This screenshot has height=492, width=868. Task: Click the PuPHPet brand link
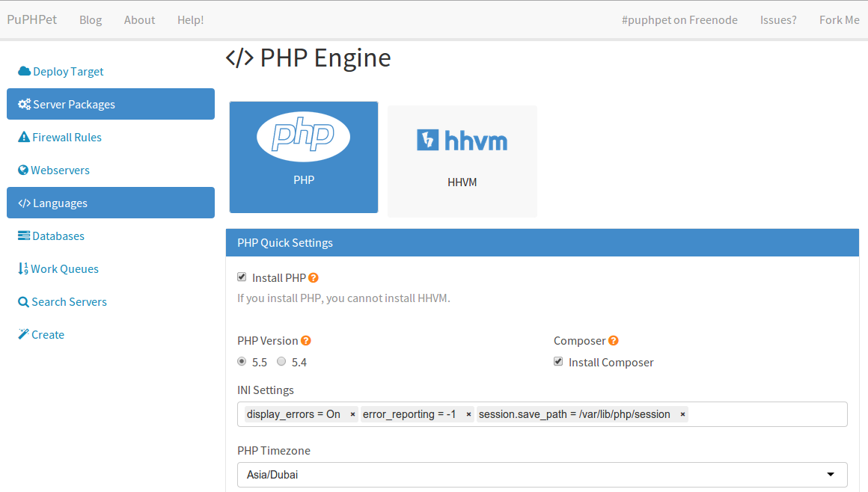click(32, 19)
